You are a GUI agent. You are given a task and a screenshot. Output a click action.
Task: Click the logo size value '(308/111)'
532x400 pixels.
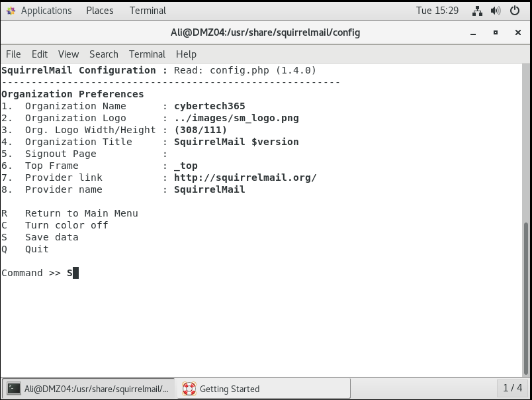[200, 130]
